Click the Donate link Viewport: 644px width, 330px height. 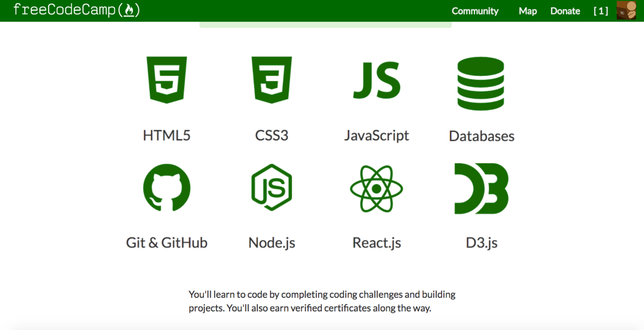coord(565,11)
